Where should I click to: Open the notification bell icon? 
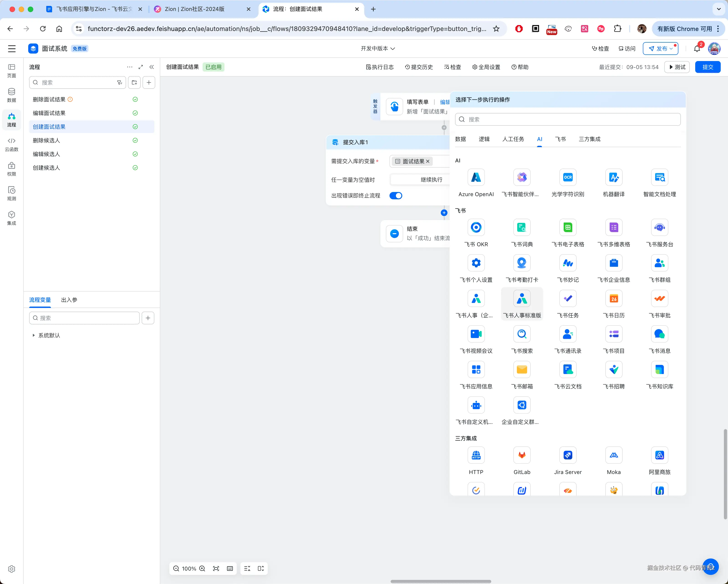click(697, 49)
